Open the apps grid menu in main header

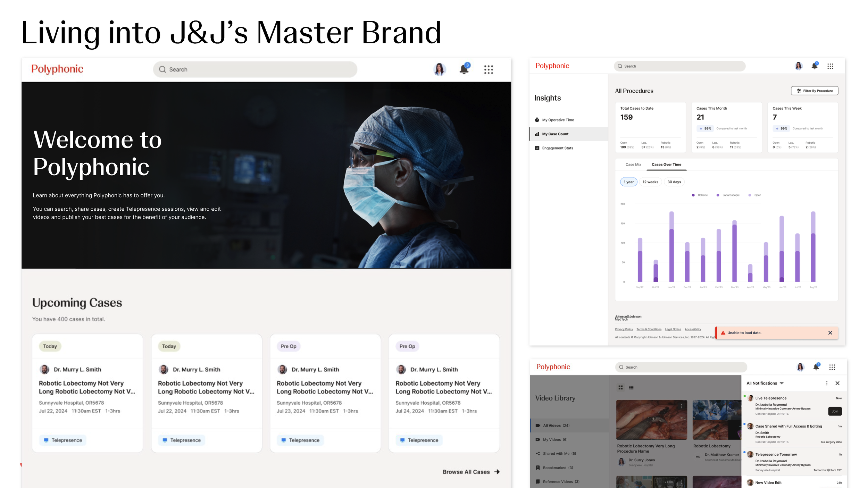click(x=489, y=69)
